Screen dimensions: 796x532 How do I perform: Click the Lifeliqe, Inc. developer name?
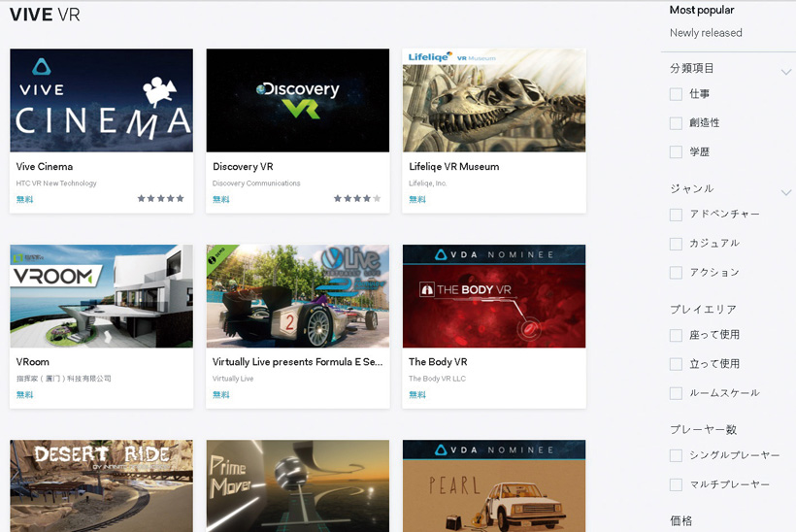coord(427,183)
